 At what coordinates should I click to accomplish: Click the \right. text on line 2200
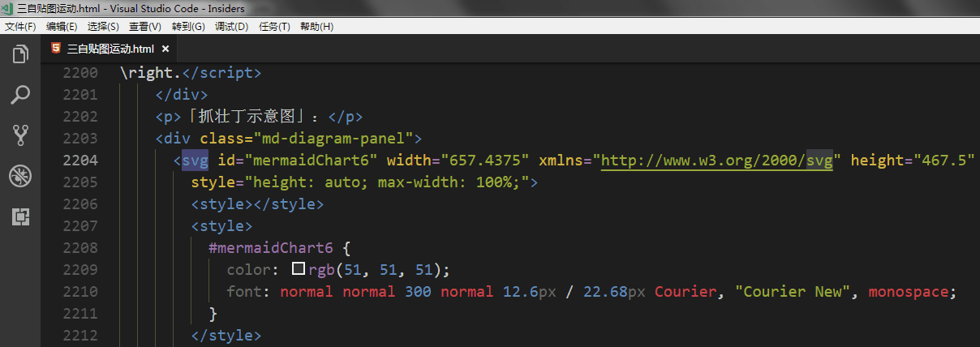tap(150, 72)
